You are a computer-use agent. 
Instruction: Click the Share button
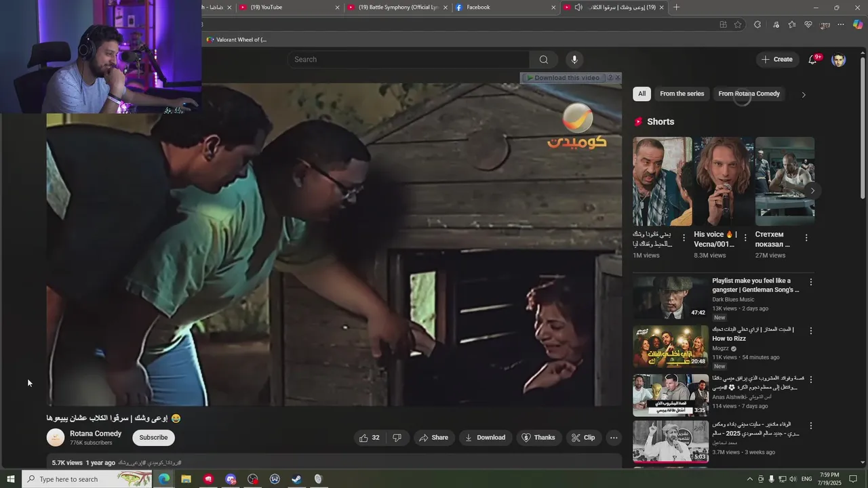point(434,438)
